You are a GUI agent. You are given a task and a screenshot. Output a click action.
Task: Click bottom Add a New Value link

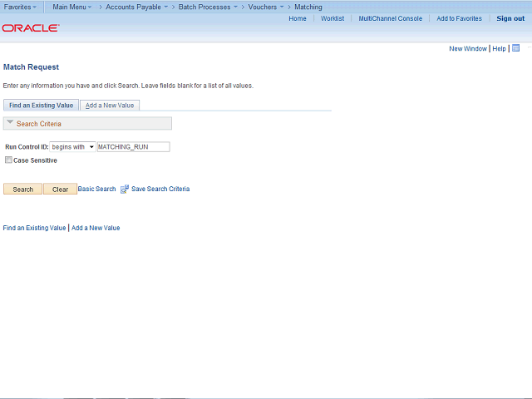click(x=96, y=228)
